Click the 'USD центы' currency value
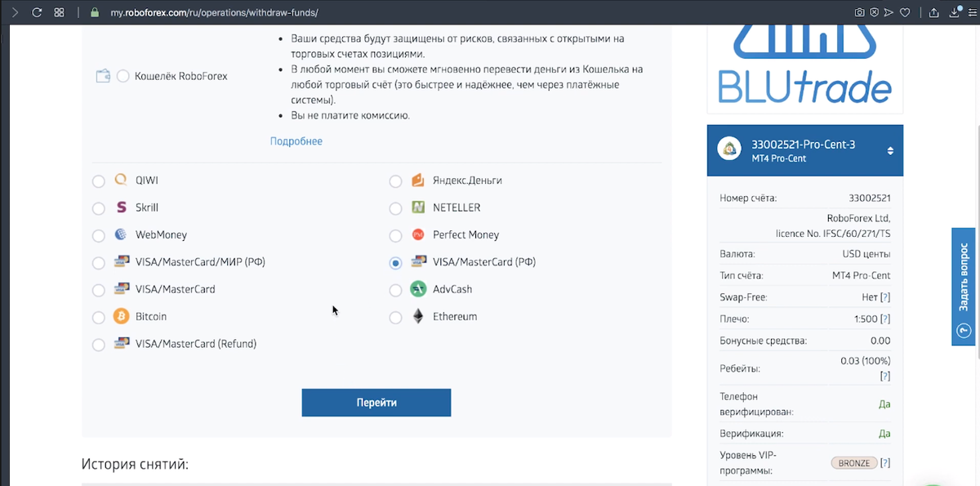The height and width of the screenshot is (486, 980). pos(866,254)
